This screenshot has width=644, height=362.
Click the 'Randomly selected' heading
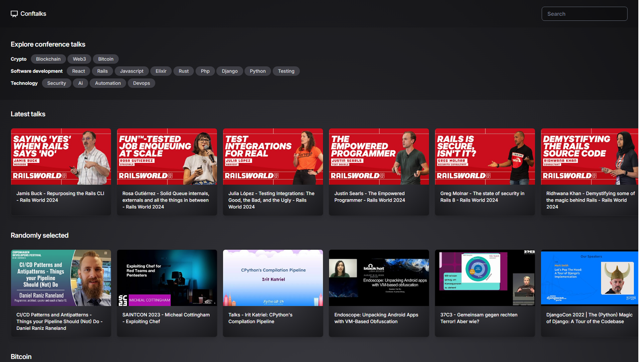point(39,236)
